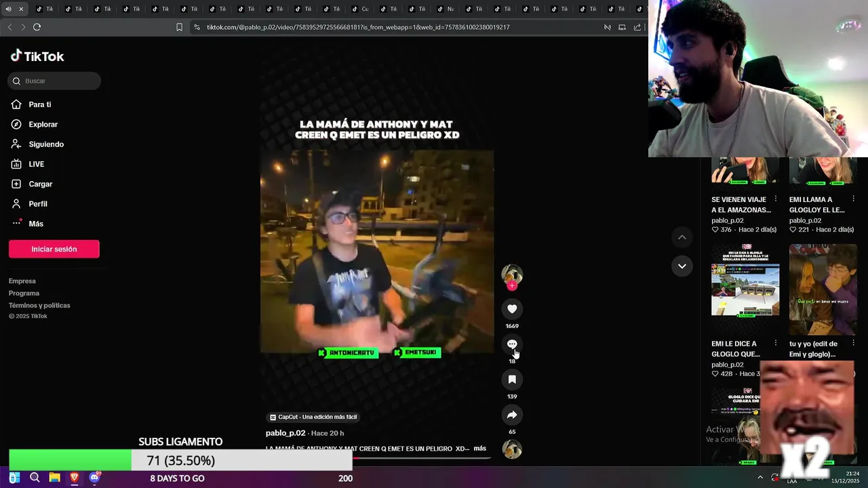Open 'EMI LE DICE A GLOGLO QUE...' title
The image size is (868, 488).
(x=736, y=349)
